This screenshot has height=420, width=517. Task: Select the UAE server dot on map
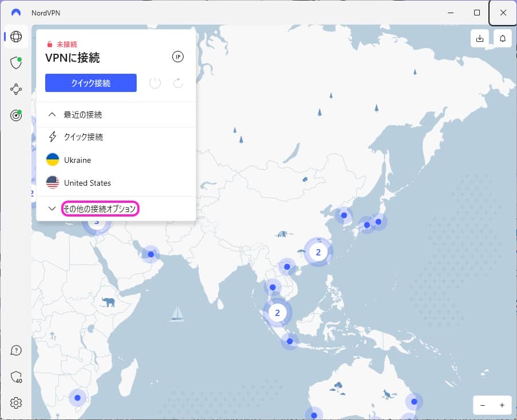coord(151,254)
